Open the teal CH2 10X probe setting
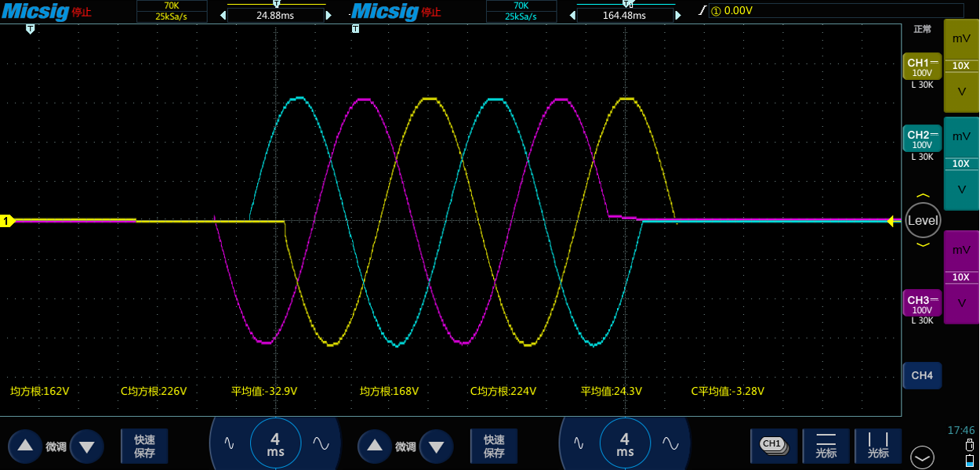Viewport: 980px width, 470px height. pos(961,164)
